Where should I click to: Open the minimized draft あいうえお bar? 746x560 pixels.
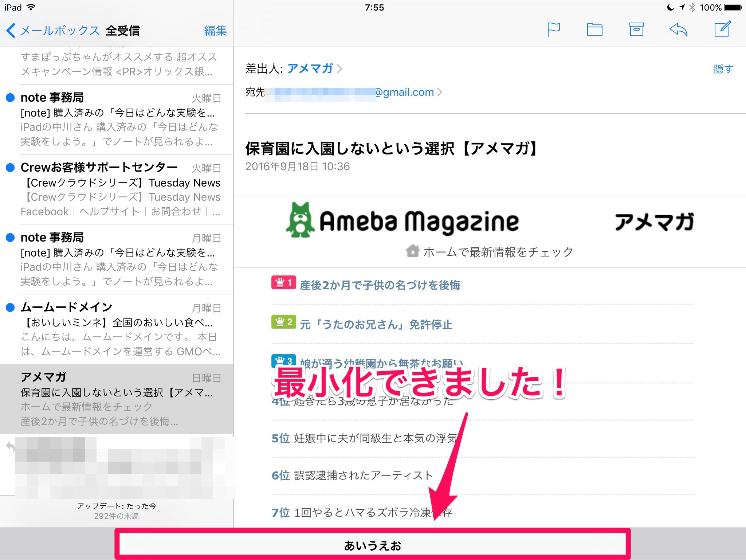[372, 545]
